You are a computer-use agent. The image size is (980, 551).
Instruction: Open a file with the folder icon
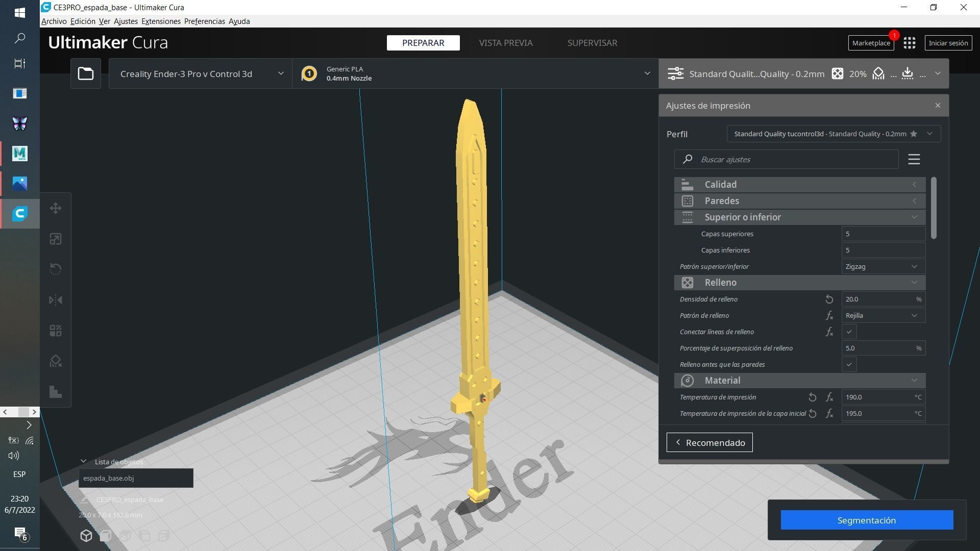85,73
